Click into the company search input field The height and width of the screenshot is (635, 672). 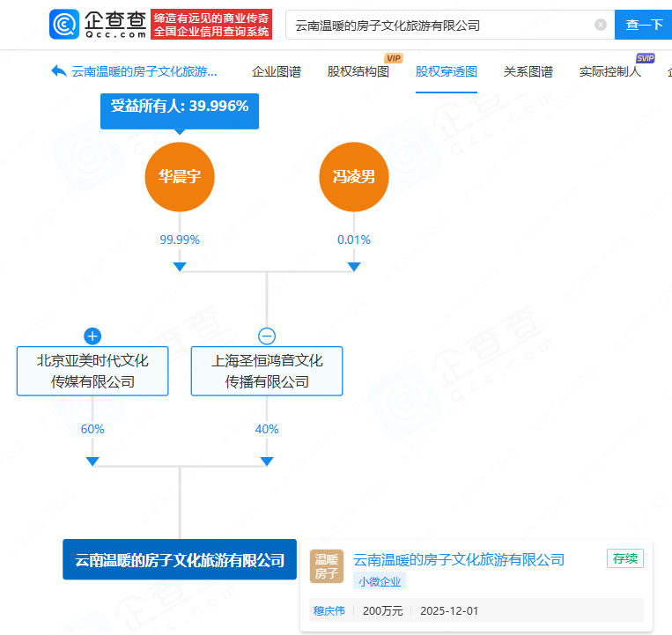440,25
